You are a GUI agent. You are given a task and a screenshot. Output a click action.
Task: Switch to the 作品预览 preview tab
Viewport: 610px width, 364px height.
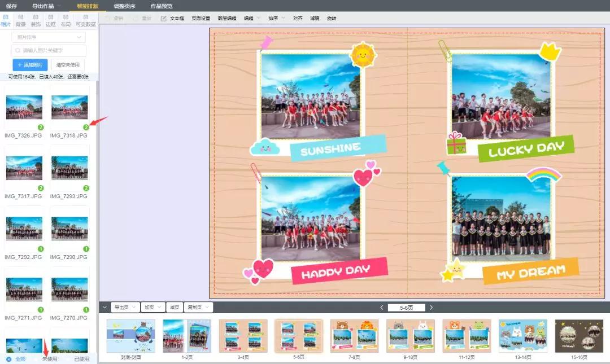click(162, 6)
